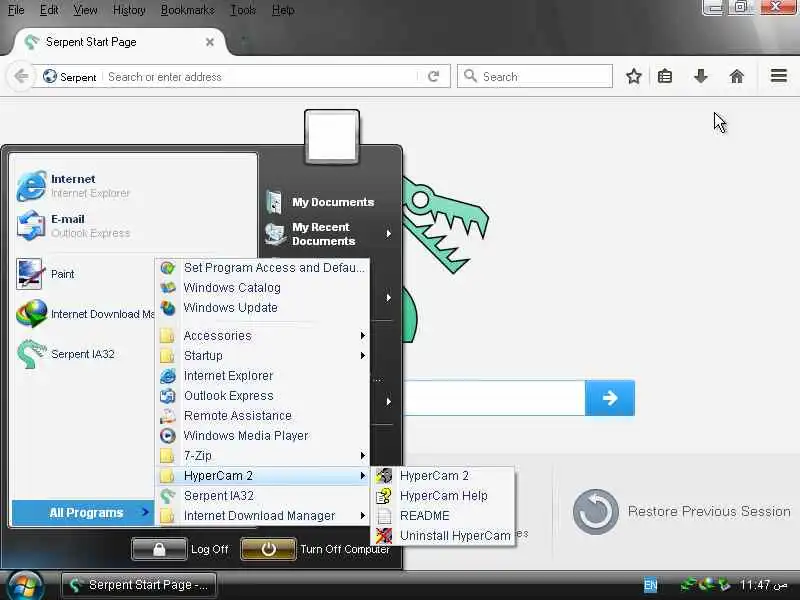Click the browser back arrow

21,77
